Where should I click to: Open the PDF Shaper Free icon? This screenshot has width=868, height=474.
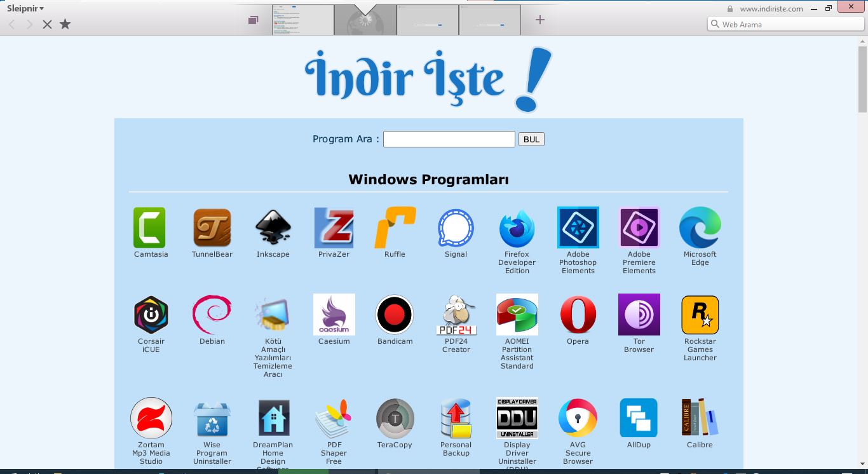[334, 418]
